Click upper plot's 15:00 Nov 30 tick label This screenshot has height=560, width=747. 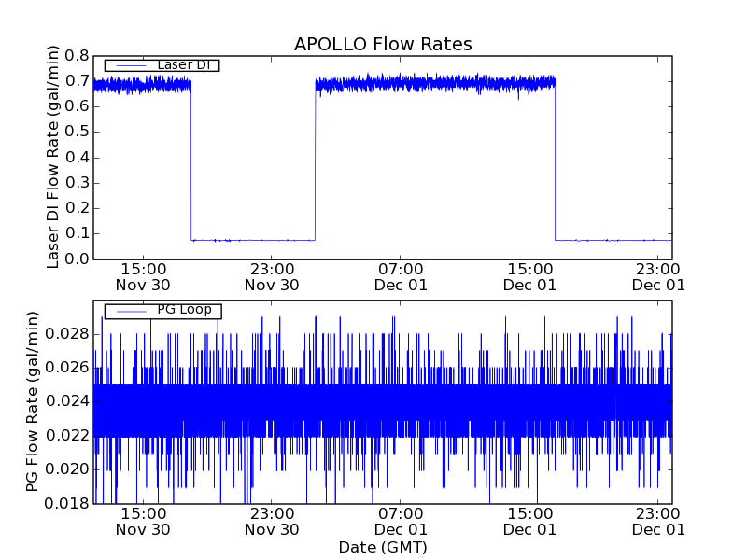pos(143,276)
